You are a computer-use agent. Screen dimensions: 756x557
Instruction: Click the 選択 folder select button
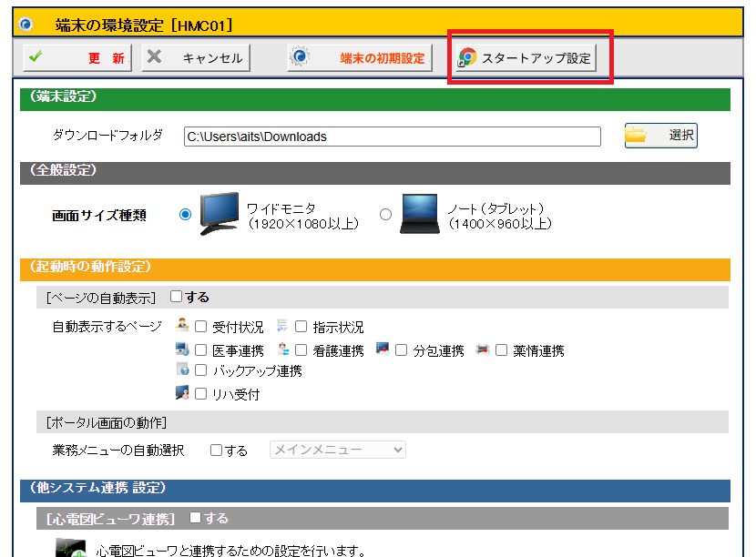pyautogui.click(x=661, y=136)
